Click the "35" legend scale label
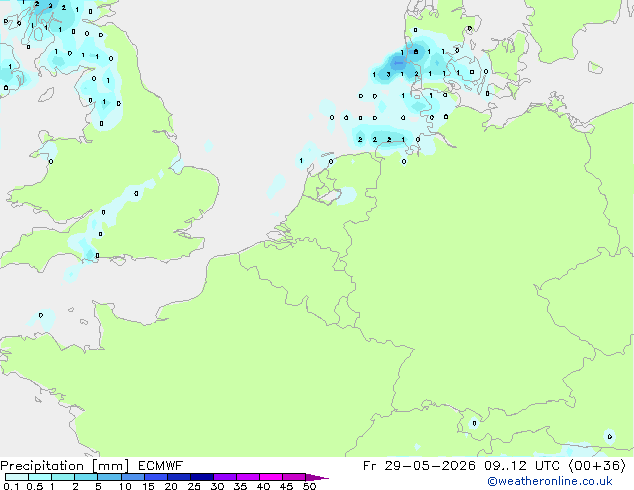Screen dimensions: 634x490 tap(240, 486)
